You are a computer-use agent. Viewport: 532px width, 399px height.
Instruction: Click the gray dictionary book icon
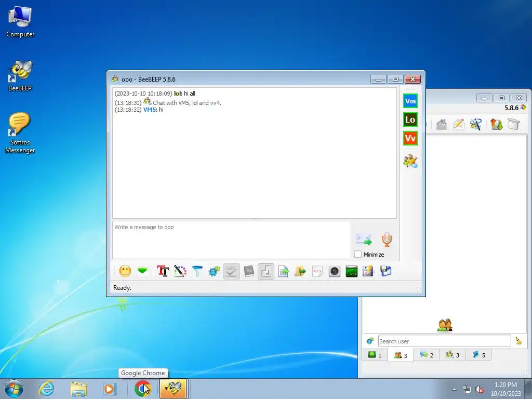(249, 271)
